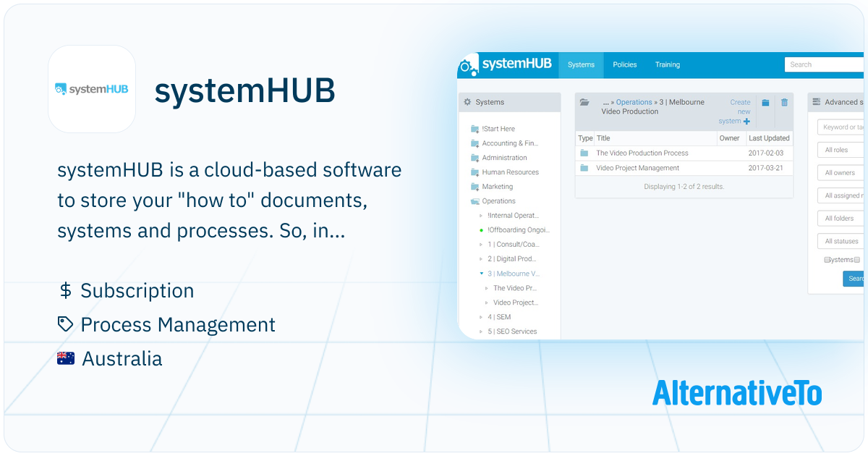Select Accounting & Fin... in tree
Screen dimensions: 868x456
[x=510, y=143]
